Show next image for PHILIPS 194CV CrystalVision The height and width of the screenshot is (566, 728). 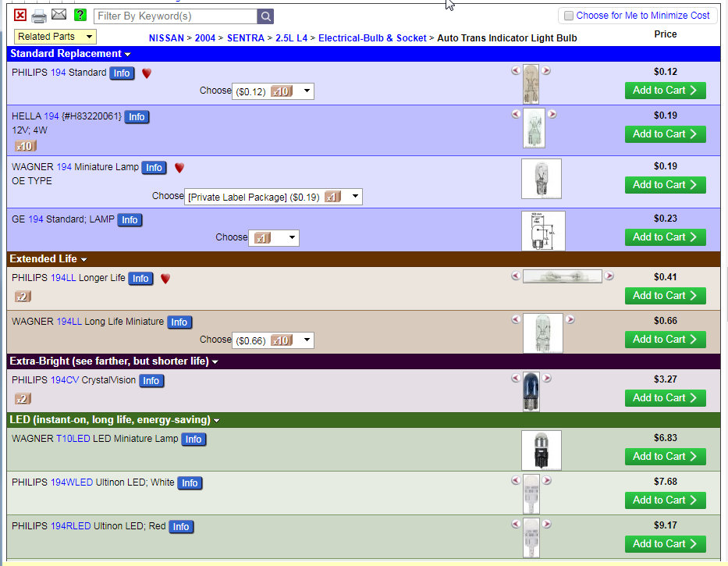coord(547,378)
